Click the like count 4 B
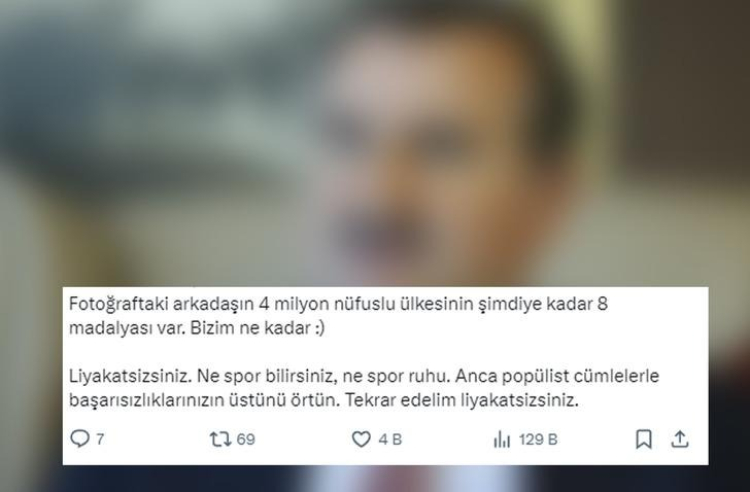750x492 pixels. 390,439
